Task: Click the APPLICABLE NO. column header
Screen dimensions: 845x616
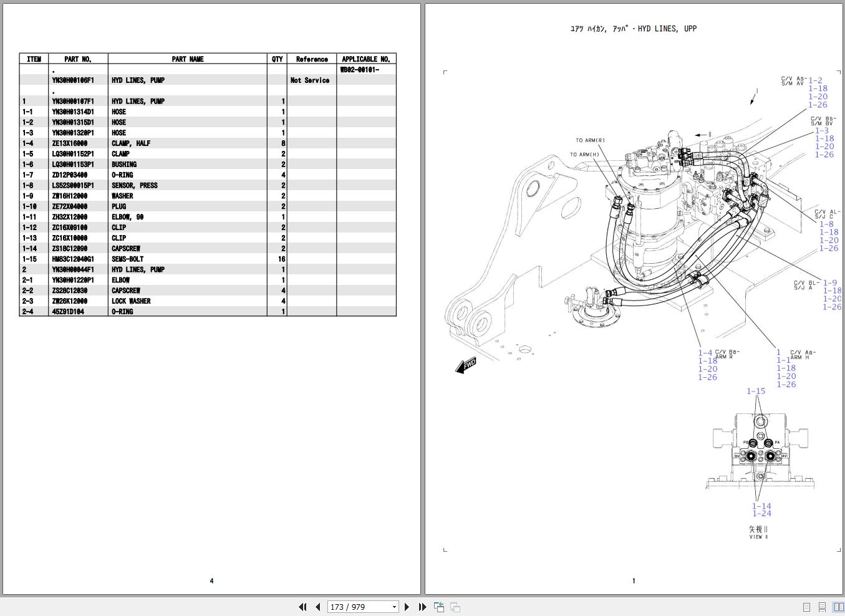Action: pyautogui.click(x=366, y=59)
